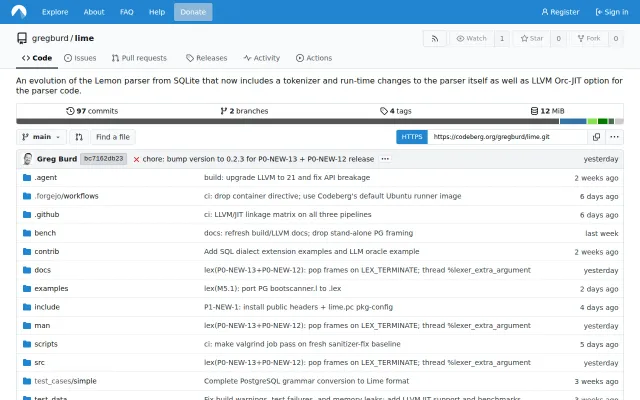Open the stargazers count 0
The image size is (640, 400).
(x=558, y=38)
